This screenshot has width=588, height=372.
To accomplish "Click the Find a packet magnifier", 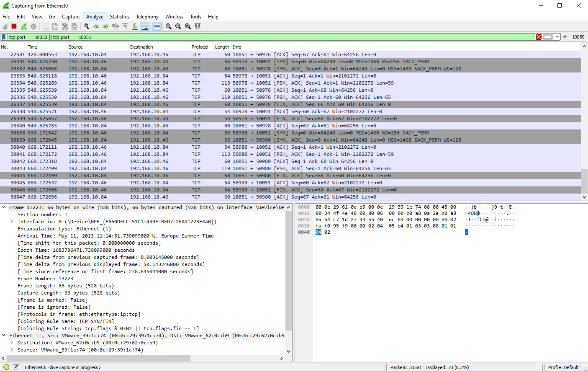I will click(x=87, y=26).
